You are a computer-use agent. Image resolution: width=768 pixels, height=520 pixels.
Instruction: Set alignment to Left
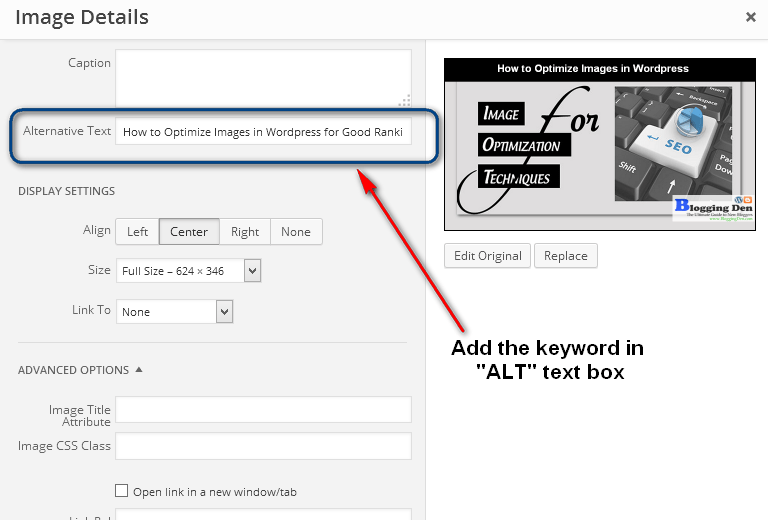[x=137, y=232]
